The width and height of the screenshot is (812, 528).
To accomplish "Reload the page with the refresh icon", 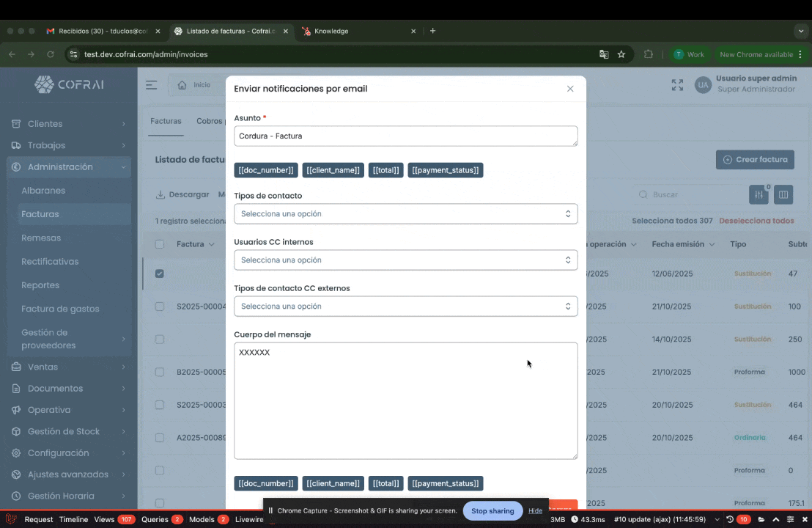I will click(x=51, y=54).
